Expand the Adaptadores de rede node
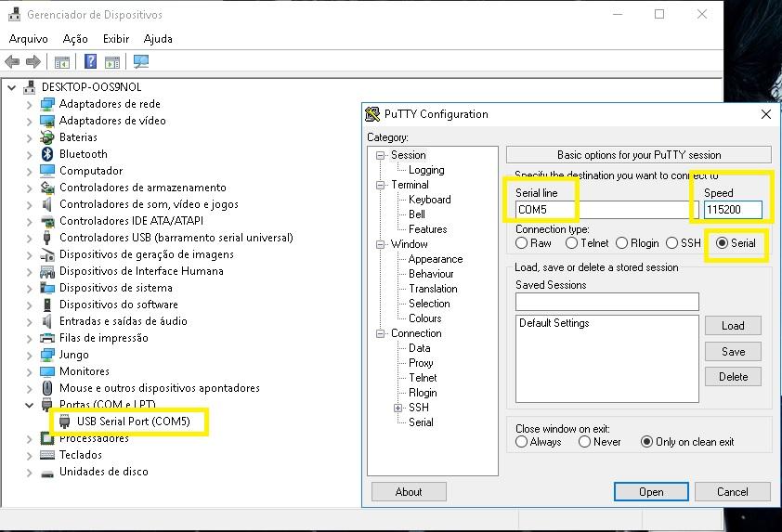 coord(29,104)
